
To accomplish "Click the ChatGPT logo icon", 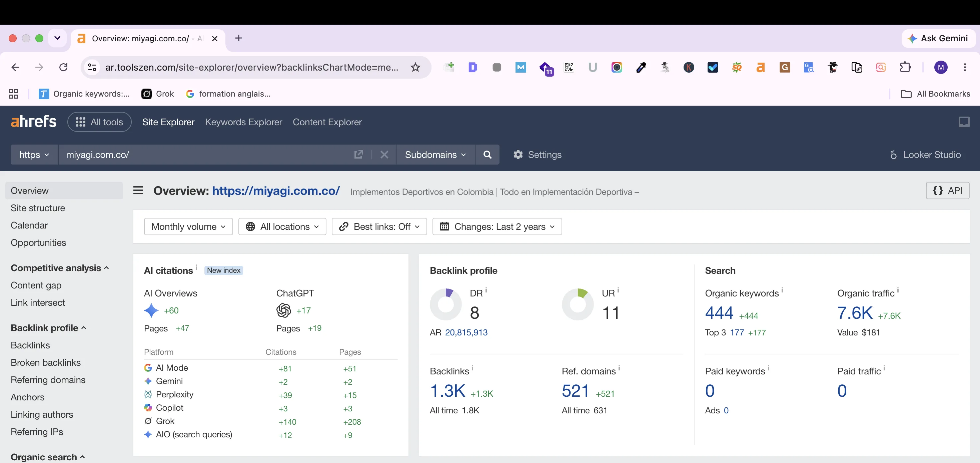I will click(284, 310).
